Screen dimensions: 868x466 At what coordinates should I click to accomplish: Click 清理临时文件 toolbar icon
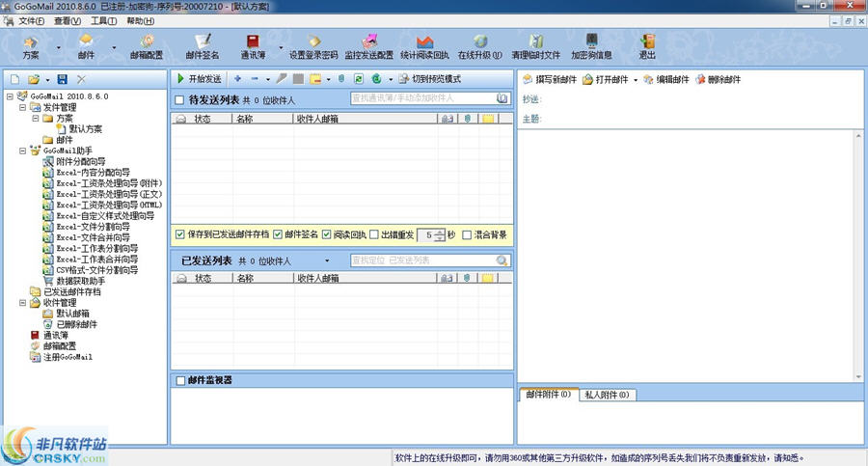point(536,47)
